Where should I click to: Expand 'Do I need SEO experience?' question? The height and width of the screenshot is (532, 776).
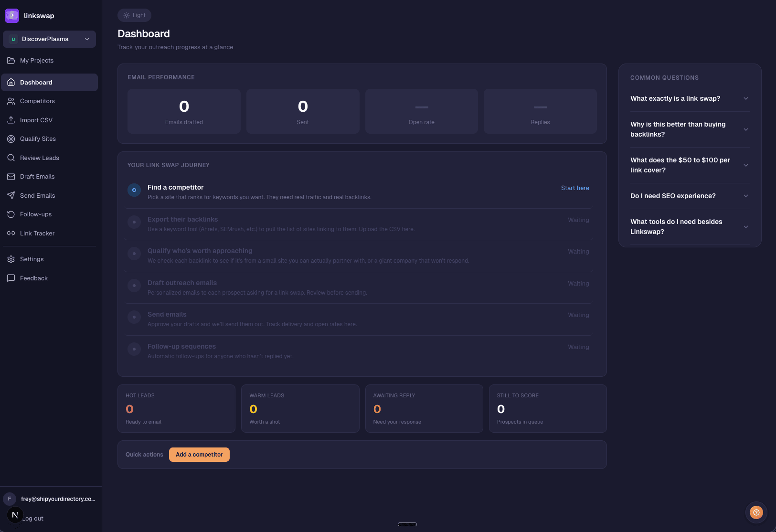point(690,196)
